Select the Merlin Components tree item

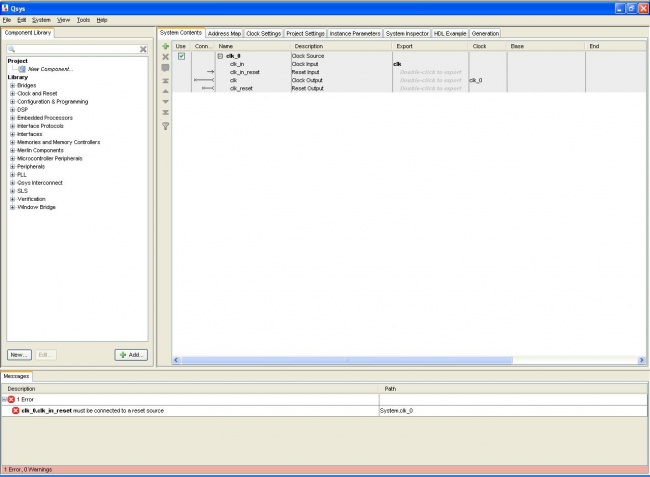(40, 150)
